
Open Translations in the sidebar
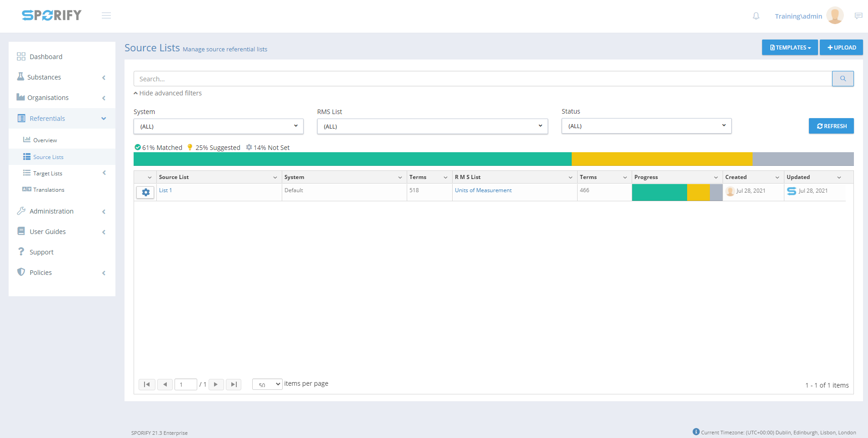tap(49, 190)
